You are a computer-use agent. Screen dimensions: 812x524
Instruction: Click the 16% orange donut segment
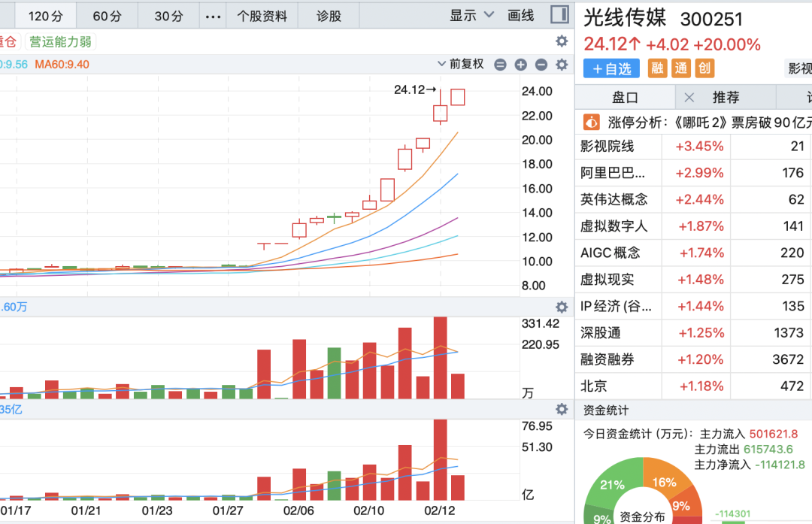tap(665, 482)
